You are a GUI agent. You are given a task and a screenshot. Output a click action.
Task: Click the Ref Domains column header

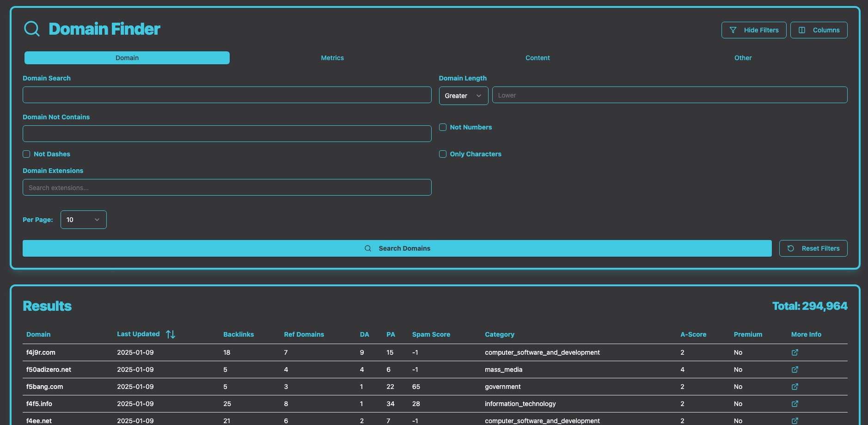304,334
